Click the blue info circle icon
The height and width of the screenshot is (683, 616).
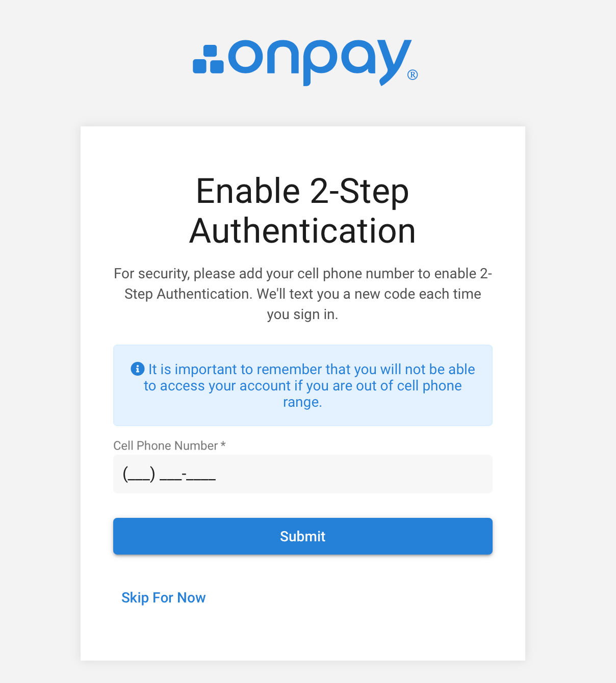(x=137, y=369)
